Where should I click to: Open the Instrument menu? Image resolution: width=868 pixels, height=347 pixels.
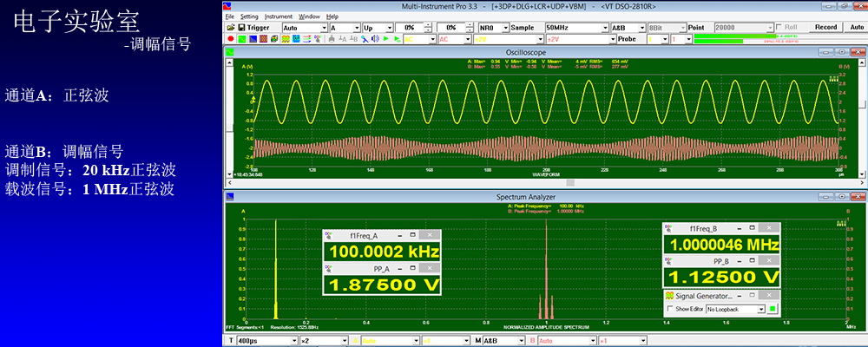click(278, 16)
